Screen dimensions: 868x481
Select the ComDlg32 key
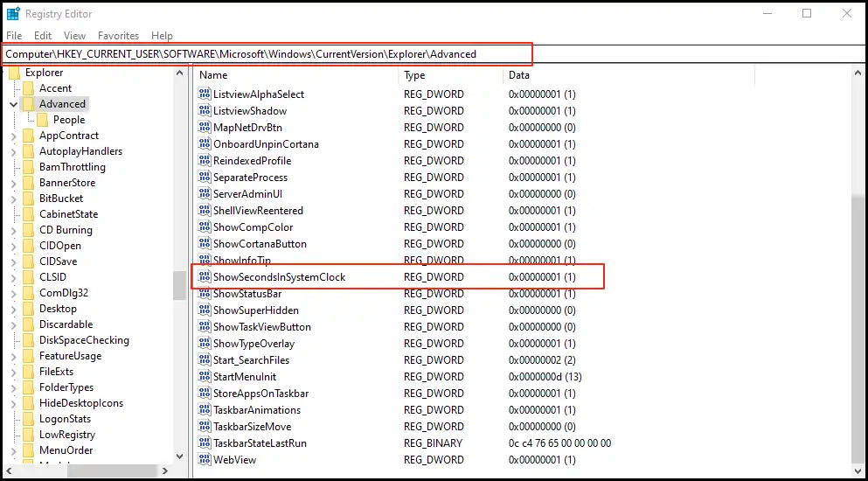(64, 293)
